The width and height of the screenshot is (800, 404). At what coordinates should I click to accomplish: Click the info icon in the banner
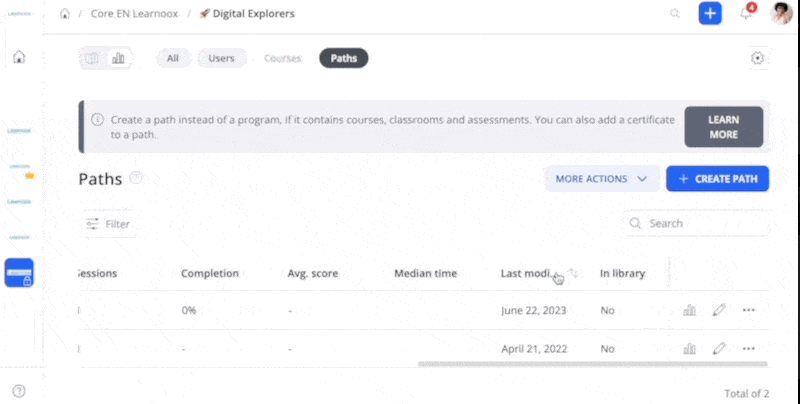97,120
